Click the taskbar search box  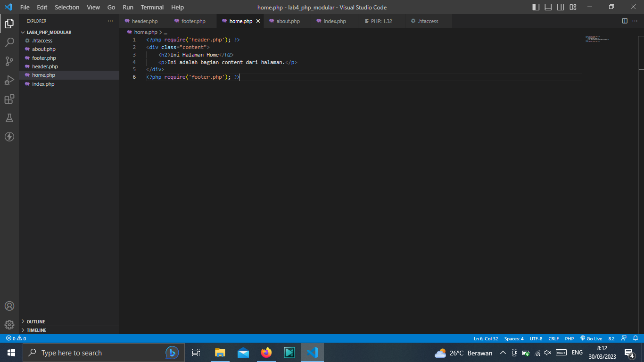(104, 353)
